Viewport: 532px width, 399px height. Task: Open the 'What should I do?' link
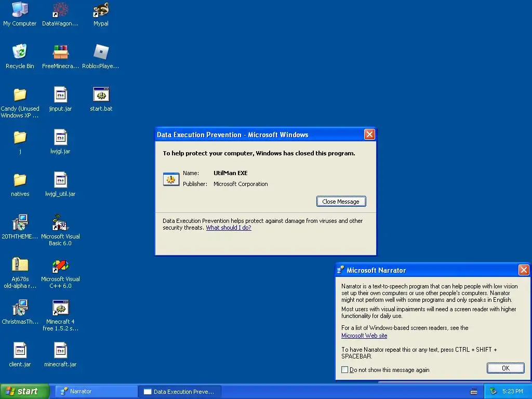229,228
